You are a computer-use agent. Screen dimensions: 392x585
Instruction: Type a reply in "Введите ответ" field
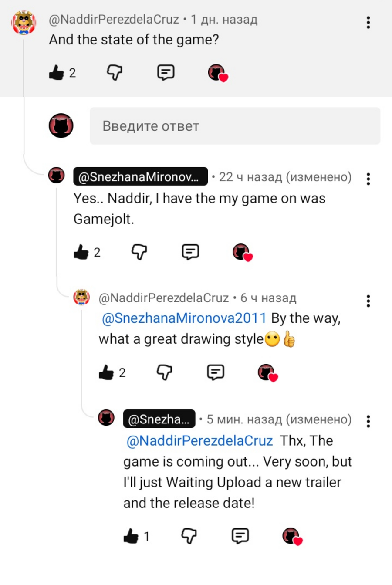(235, 126)
